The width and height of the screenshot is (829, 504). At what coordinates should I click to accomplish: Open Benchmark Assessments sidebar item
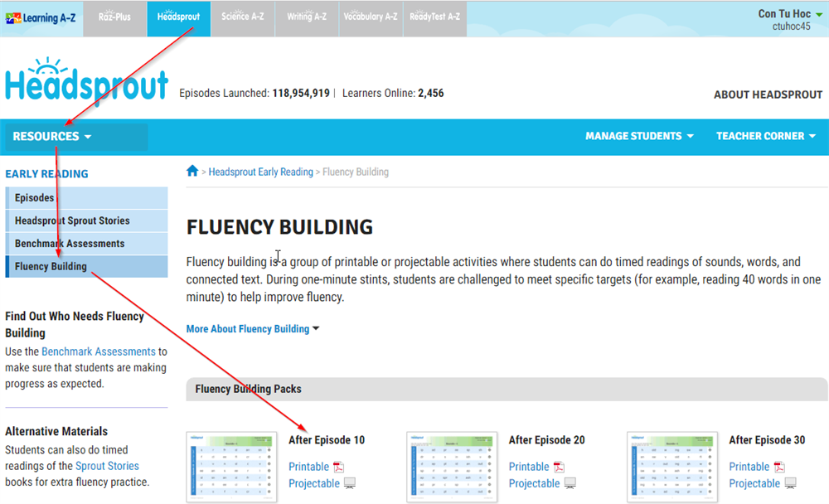[x=87, y=243]
